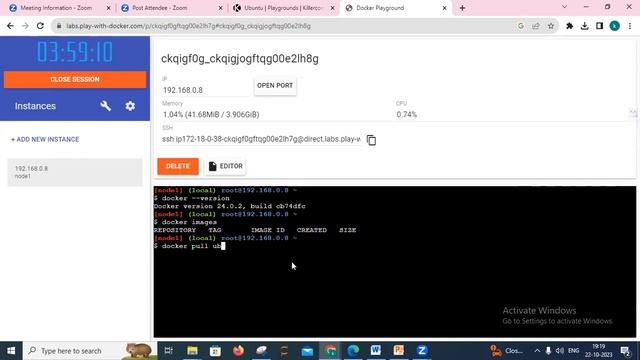Open the file EDITOR button
Viewport: 640px width, 360px height.
pyautogui.click(x=225, y=166)
